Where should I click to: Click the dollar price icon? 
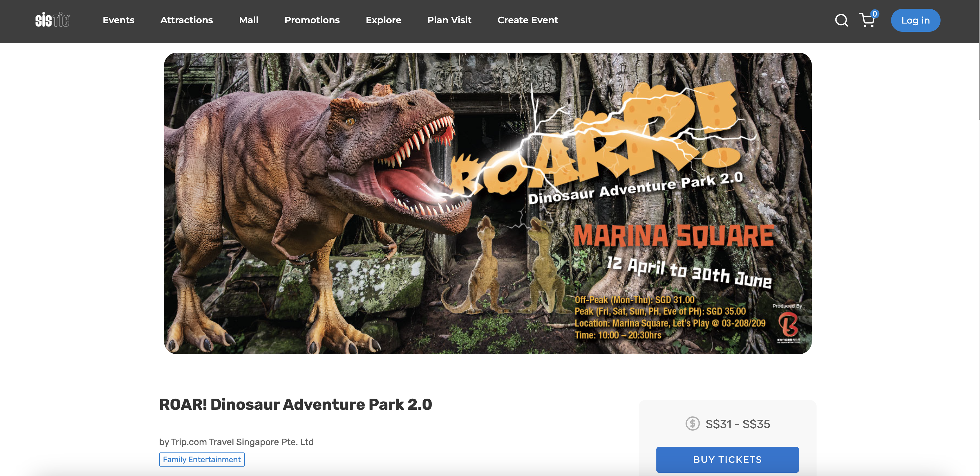(x=692, y=424)
